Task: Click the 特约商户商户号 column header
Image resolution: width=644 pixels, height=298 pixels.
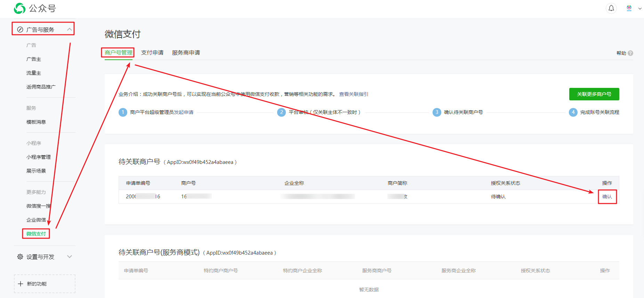Action: pyautogui.click(x=221, y=271)
